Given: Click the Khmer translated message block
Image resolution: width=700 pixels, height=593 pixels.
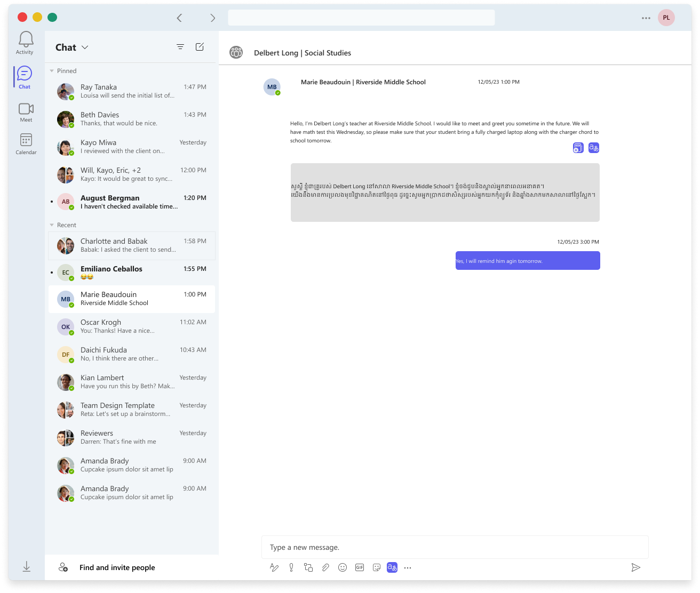Looking at the screenshot, I should click(445, 193).
